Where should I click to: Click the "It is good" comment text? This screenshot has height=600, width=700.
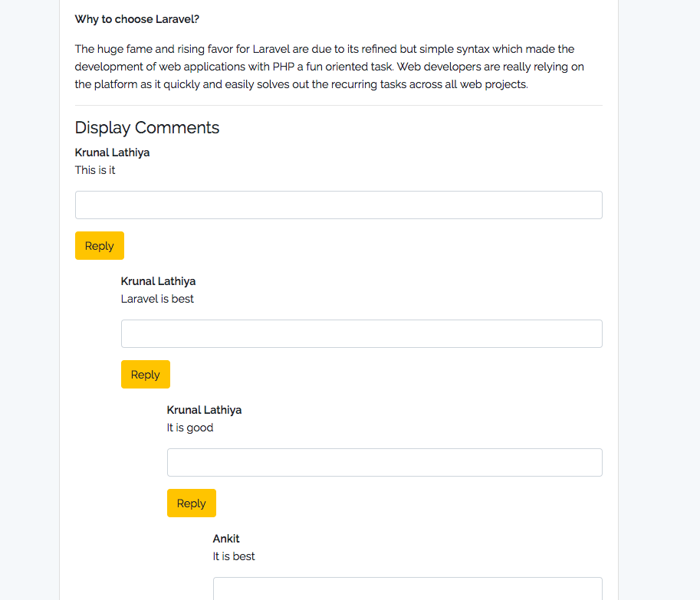(190, 428)
